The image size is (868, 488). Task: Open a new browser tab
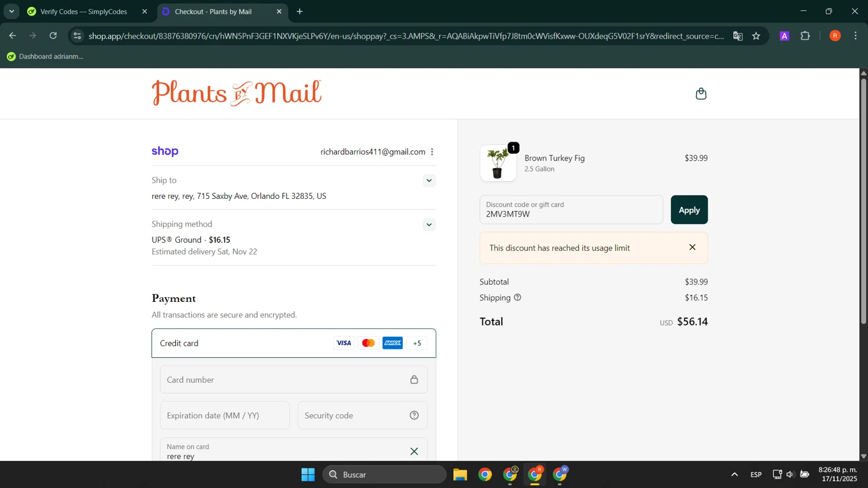pyautogui.click(x=300, y=12)
